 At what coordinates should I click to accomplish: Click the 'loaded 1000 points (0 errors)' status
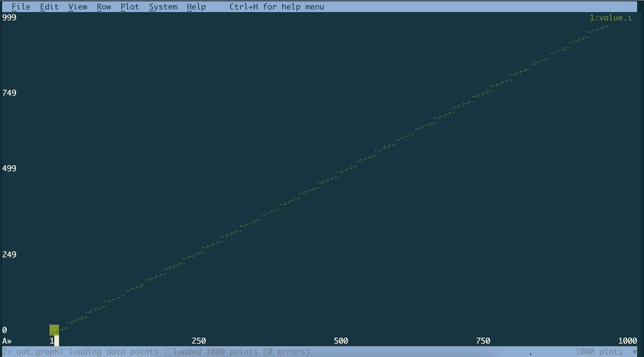point(241,352)
